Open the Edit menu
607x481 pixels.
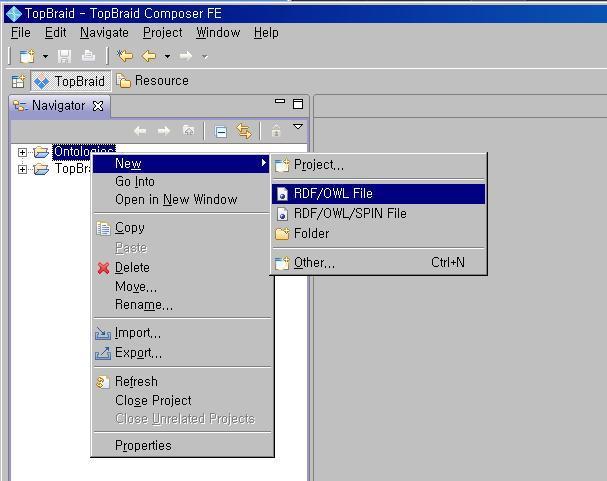(55, 33)
